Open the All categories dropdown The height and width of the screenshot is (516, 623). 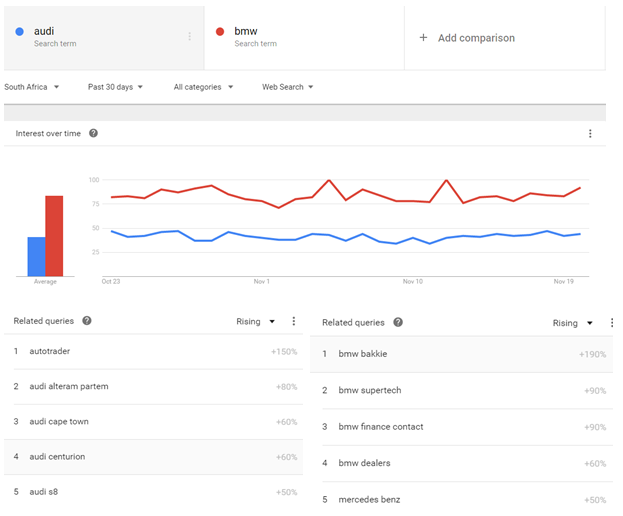(203, 87)
